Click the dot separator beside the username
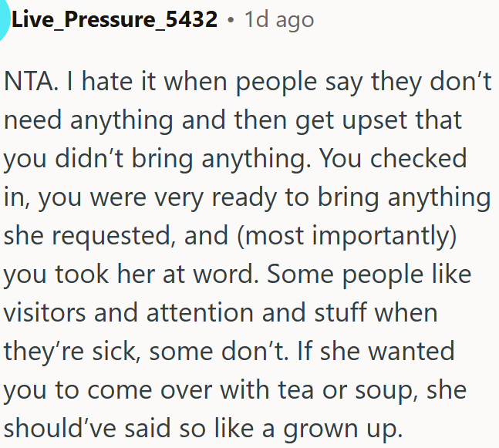Image resolution: width=499 pixels, height=448 pixels. click(x=231, y=20)
